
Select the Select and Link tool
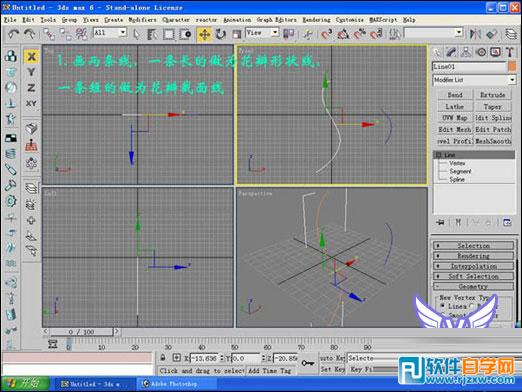49,34
